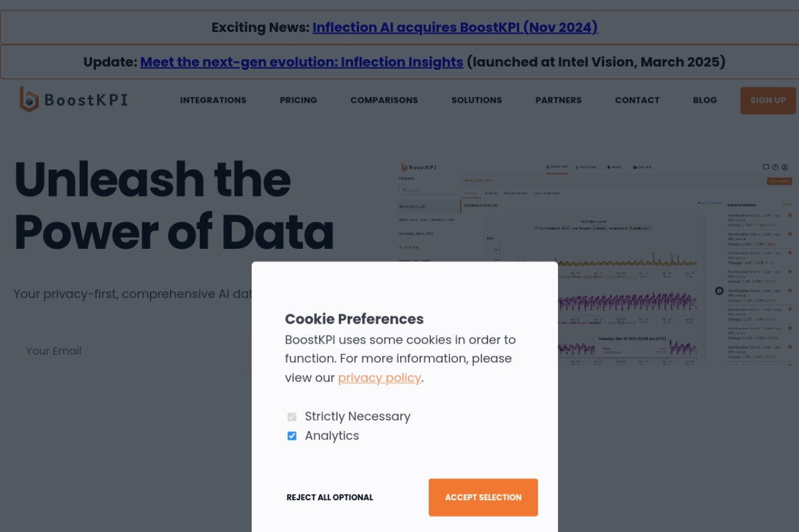Open the Comparisons navigation item
The image size is (799, 532).
pyautogui.click(x=384, y=100)
